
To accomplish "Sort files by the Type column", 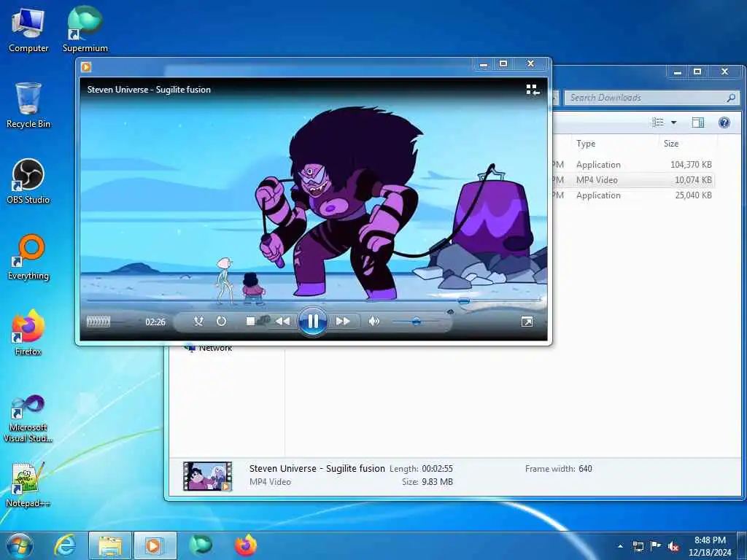I will click(x=586, y=144).
